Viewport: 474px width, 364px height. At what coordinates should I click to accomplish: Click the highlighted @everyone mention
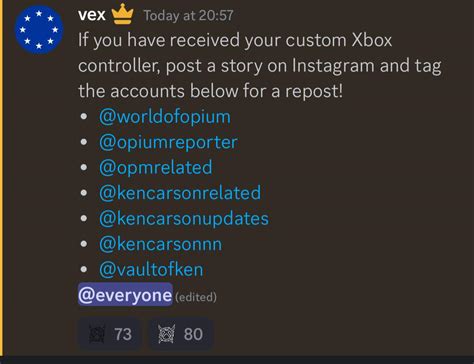click(125, 295)
